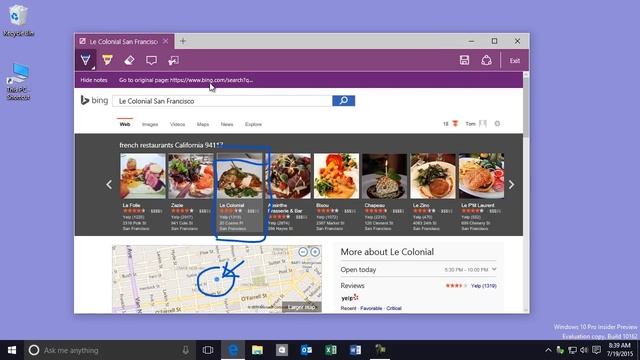Select the Highlighter tool
The width and height of the screenshot is (640, 360).
[107, 60]
